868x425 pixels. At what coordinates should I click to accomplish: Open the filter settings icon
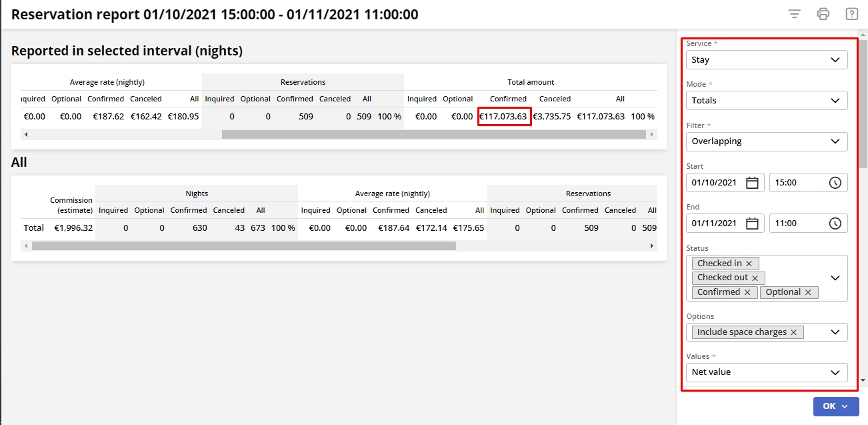(794, 14)
